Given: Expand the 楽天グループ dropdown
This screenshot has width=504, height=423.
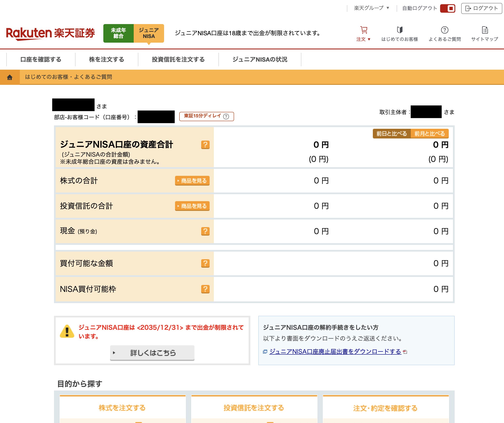Looking at the screenshot, I should pos(371,8).
